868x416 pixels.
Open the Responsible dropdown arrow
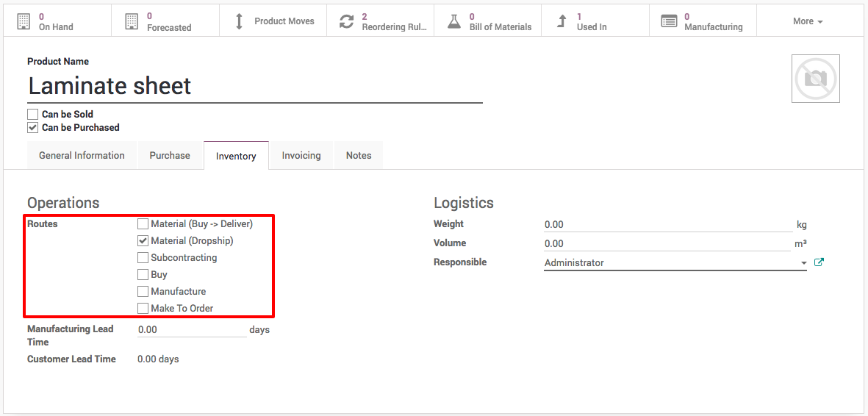[x=803, y=263]
